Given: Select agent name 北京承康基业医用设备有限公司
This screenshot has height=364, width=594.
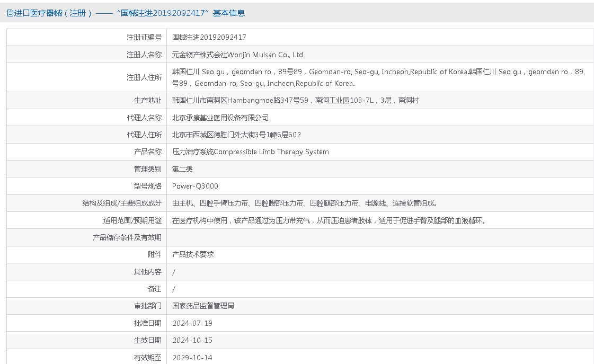Looking at the screenshot, I should (220, 118).
